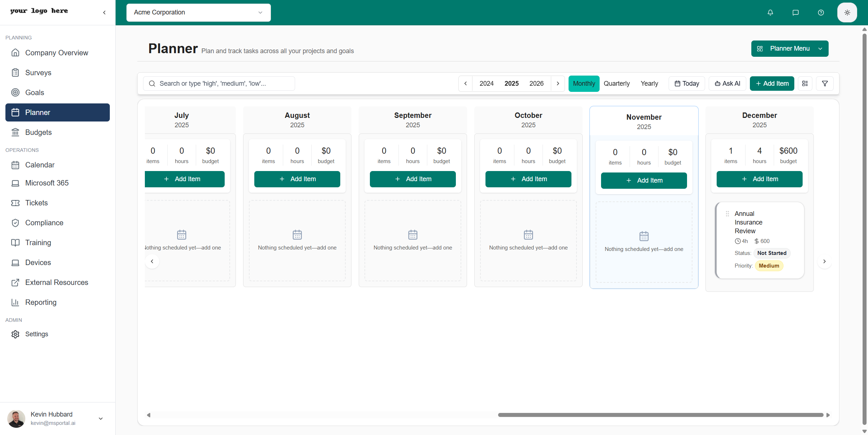Click the help question mark icon

[821, 13]
